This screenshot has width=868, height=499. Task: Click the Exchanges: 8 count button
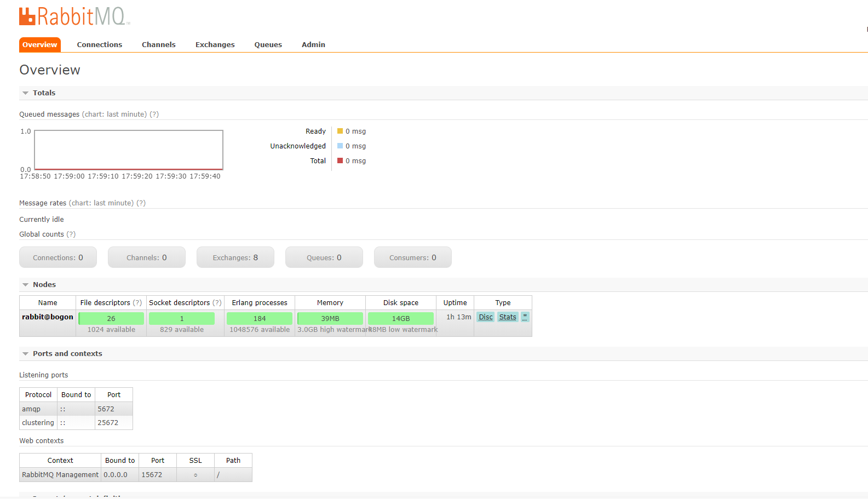coord(235,257)
